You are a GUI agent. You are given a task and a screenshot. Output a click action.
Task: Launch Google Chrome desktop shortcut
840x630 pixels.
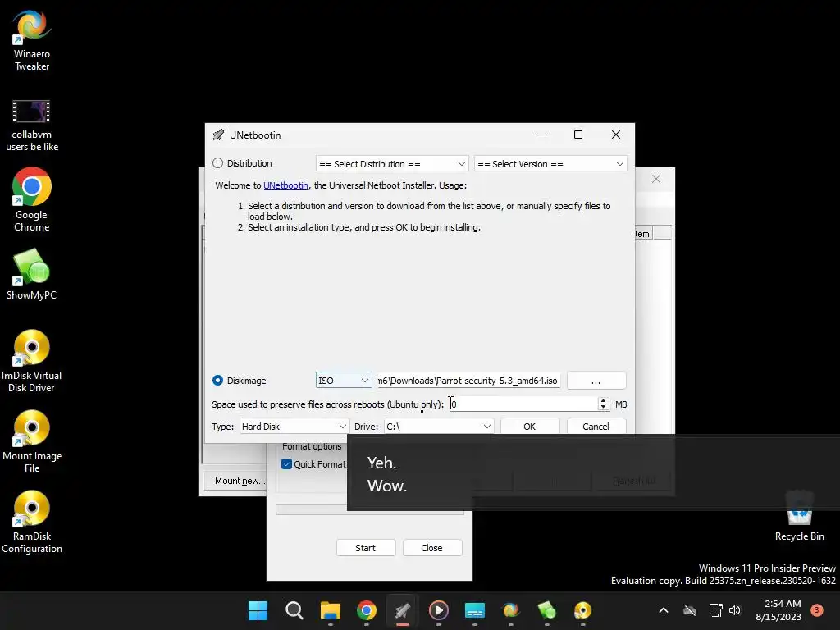(32, 199)
